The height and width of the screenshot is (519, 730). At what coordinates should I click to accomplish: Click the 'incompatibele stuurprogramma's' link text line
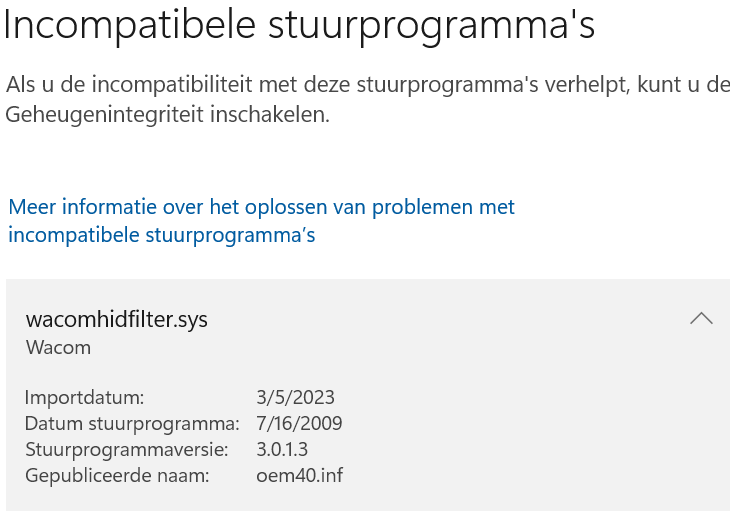162,236
